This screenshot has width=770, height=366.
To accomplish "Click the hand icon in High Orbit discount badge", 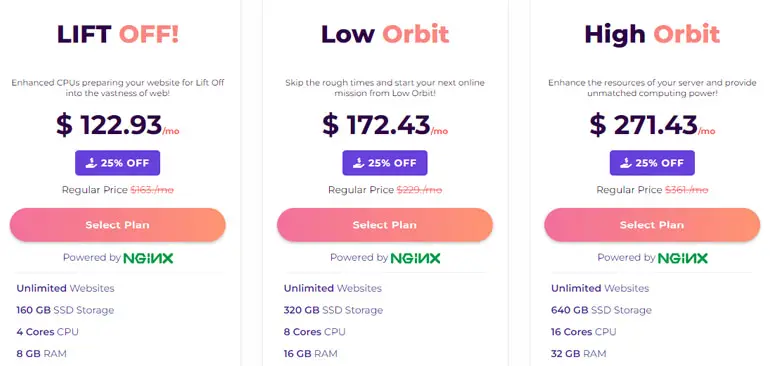I will click(x=626, y=163).
